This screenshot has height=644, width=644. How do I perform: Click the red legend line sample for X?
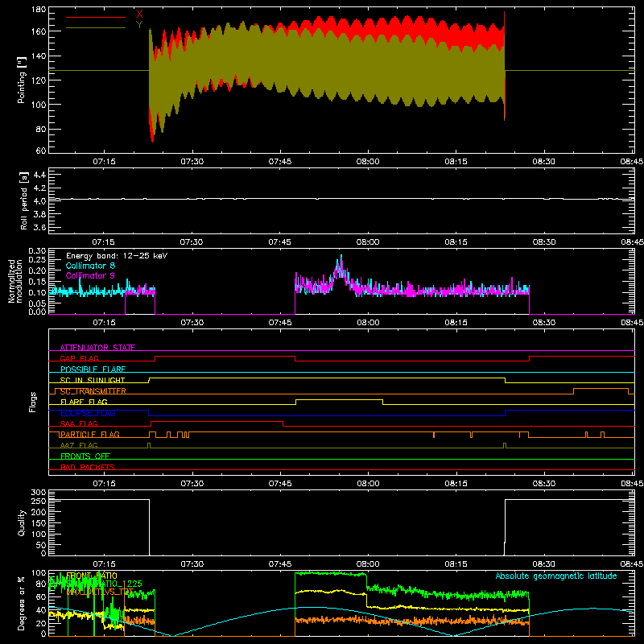(96, 17)
